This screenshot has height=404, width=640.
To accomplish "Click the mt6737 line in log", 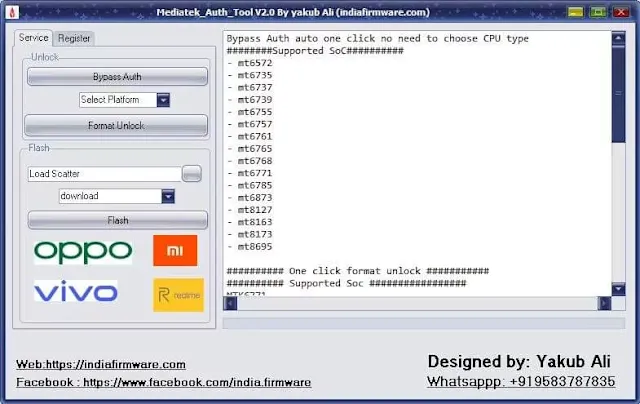I will click(249, 88).
